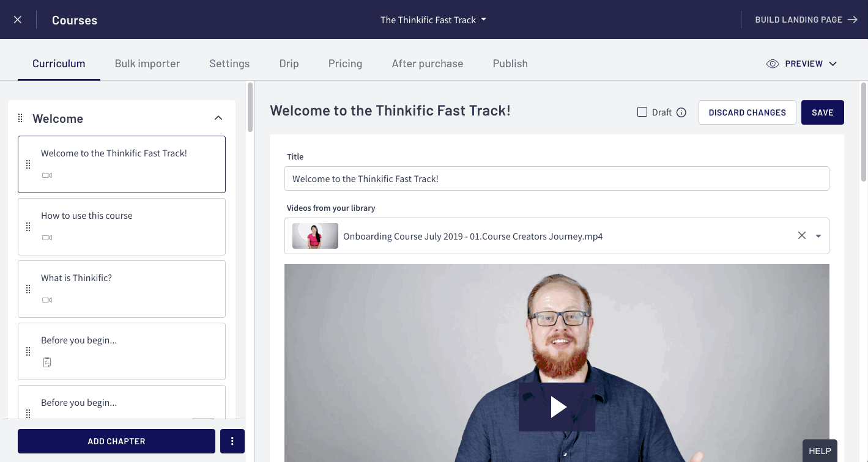The image size is (868, 462).
Task: Click the SAVE button
Action: point(823,112)
